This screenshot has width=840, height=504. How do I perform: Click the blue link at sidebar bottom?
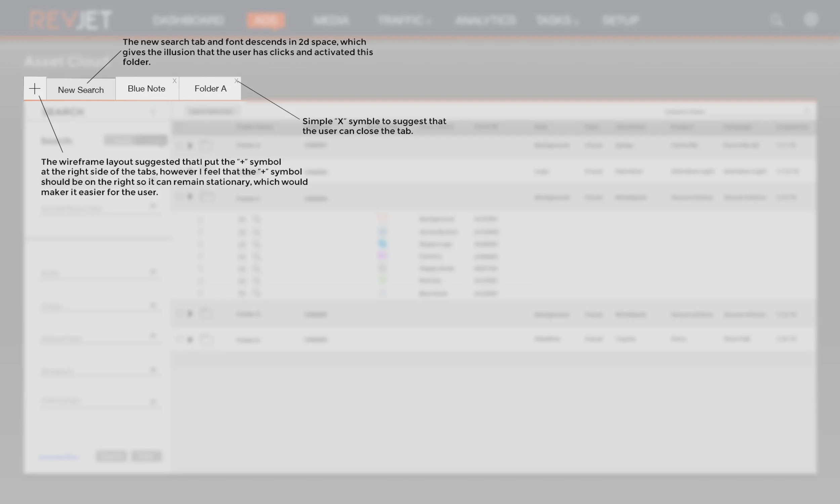[x=58, y=457]
